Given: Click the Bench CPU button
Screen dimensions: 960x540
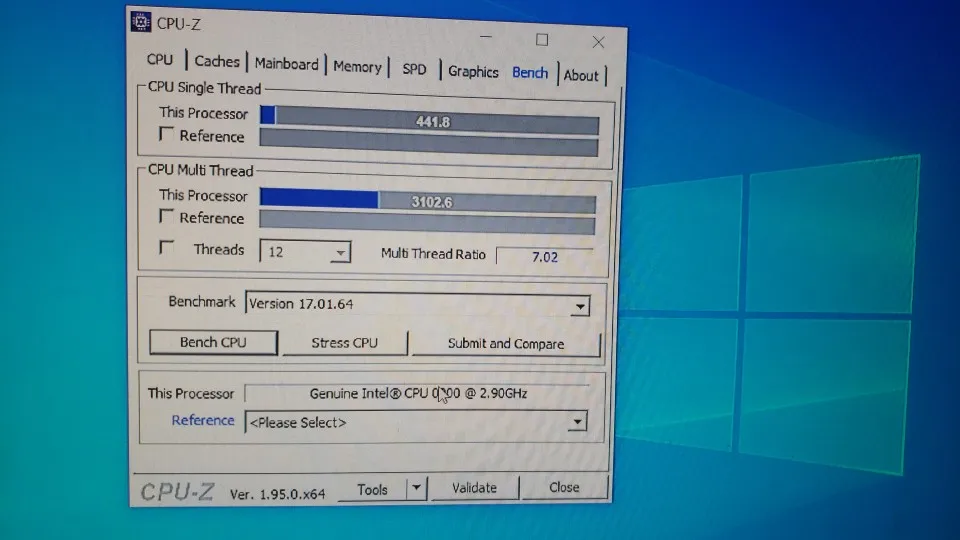Looking at the screenshot, I should (x=213, y=342).
